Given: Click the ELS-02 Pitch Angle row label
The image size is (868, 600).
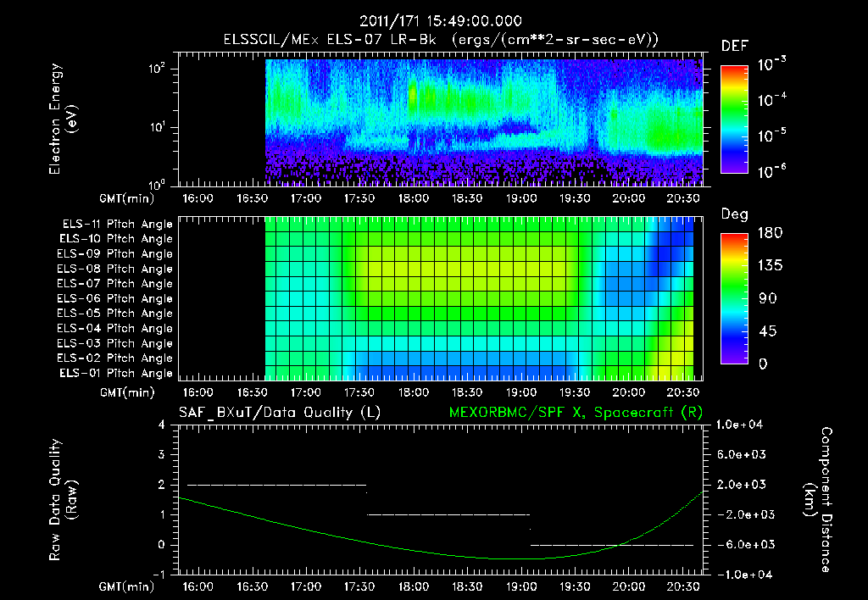Looking at the screenshot, I should point(115,358).
